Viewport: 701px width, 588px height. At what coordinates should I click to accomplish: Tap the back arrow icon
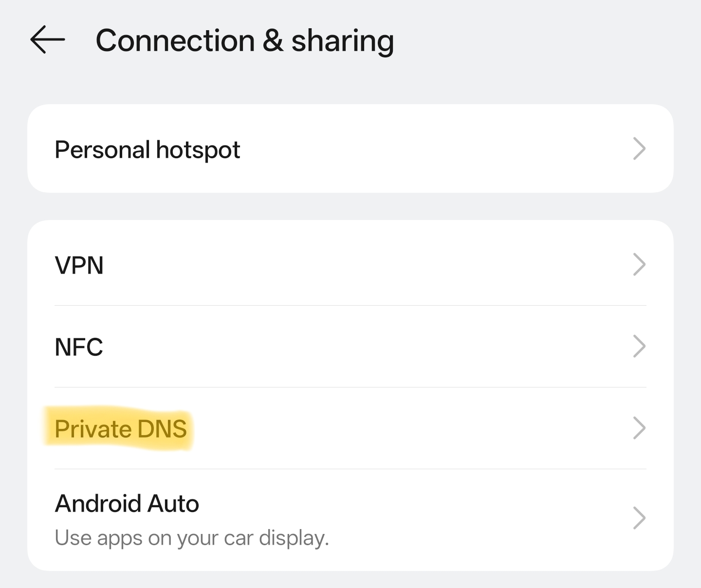[47, 40]
